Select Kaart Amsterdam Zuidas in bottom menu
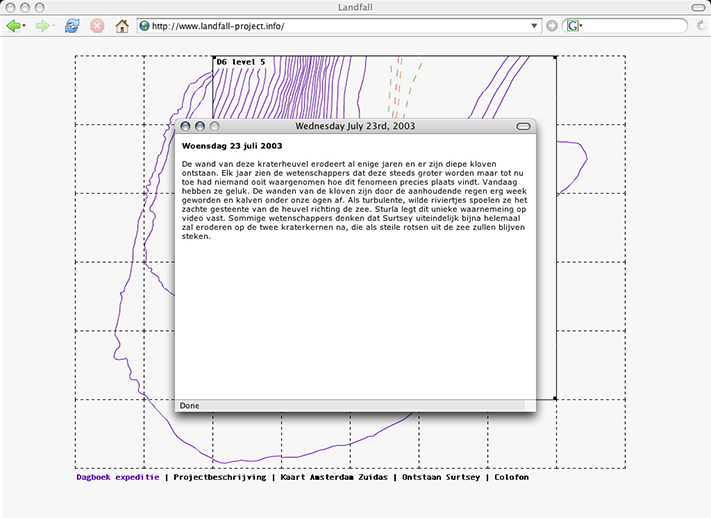711x518 pixels. click(333, 477)
